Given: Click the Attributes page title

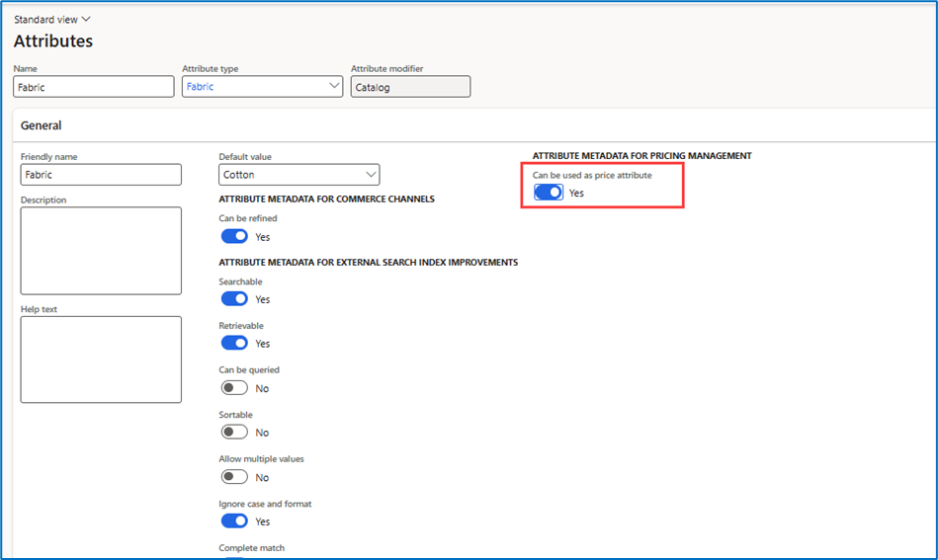Looking at the screenshot, I should (x=53, y=41).
